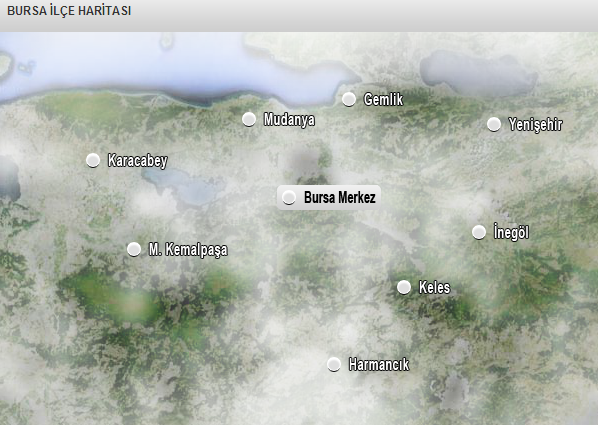Click the Yenişehir district name
Viewport: 598px width, 425px height.
[x=535, y=124]
